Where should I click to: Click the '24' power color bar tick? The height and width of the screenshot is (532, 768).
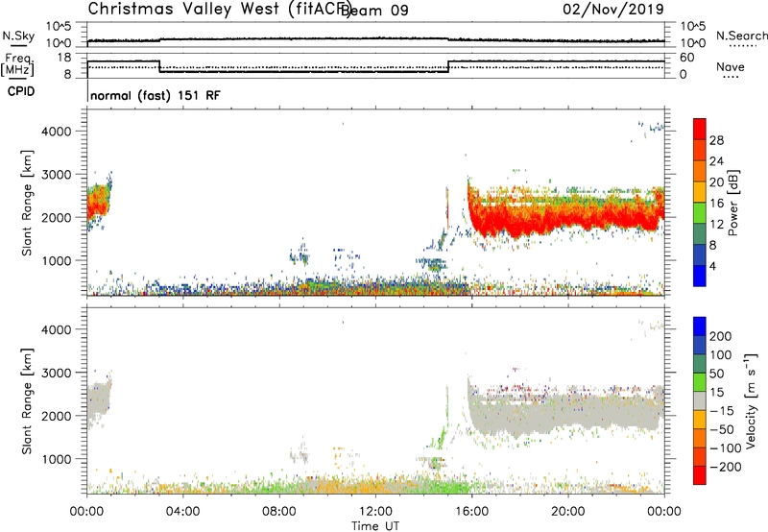point(716,161)
